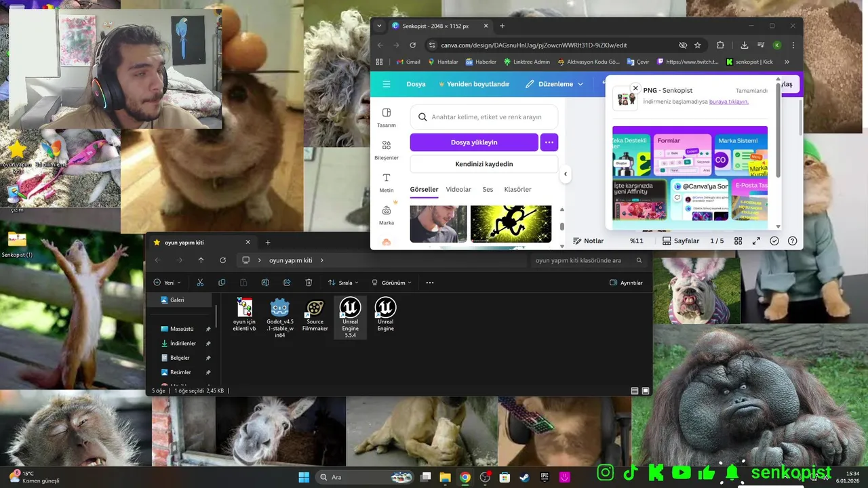Switch to Görseller tab in Canva uploads
868x488 pixels.
pos(424,190)
